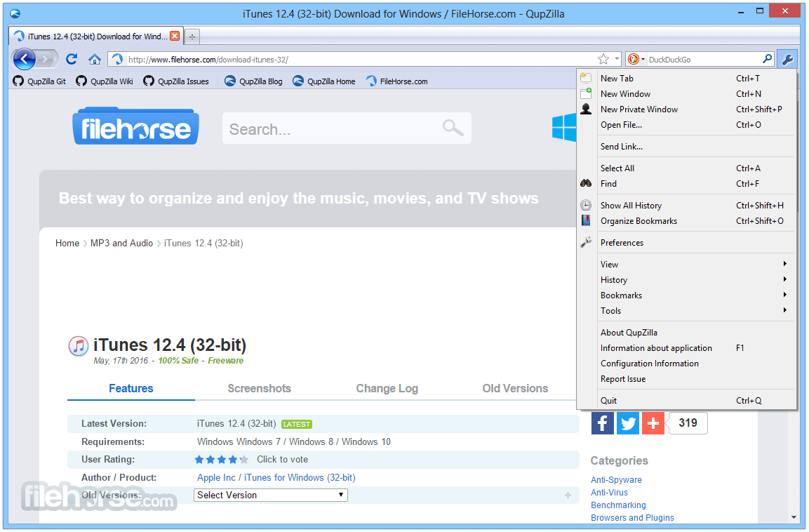Switch to the Change Log tab
Image resolution: width=809 pixels, height=532 pixels.
pos(387,389)
